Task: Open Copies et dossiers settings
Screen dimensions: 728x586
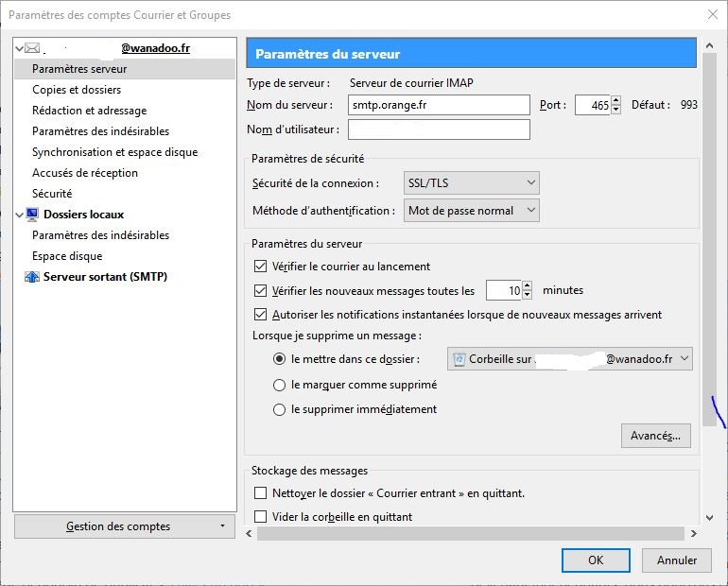Action: click(x=77, y=90)
